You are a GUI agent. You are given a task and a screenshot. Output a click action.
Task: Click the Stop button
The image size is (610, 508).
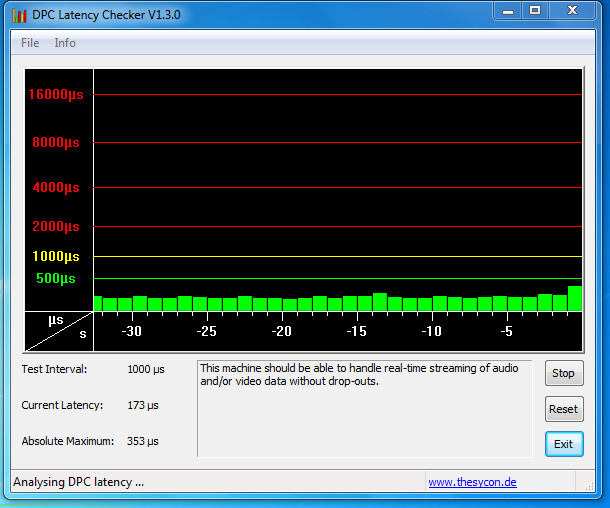click(x=564, y=373)
